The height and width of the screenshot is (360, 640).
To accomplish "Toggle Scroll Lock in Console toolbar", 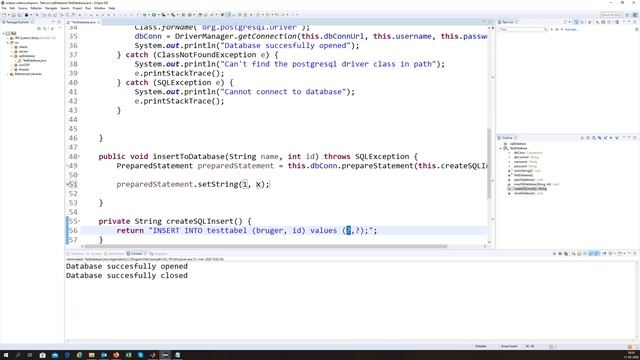I will (579, 253).
